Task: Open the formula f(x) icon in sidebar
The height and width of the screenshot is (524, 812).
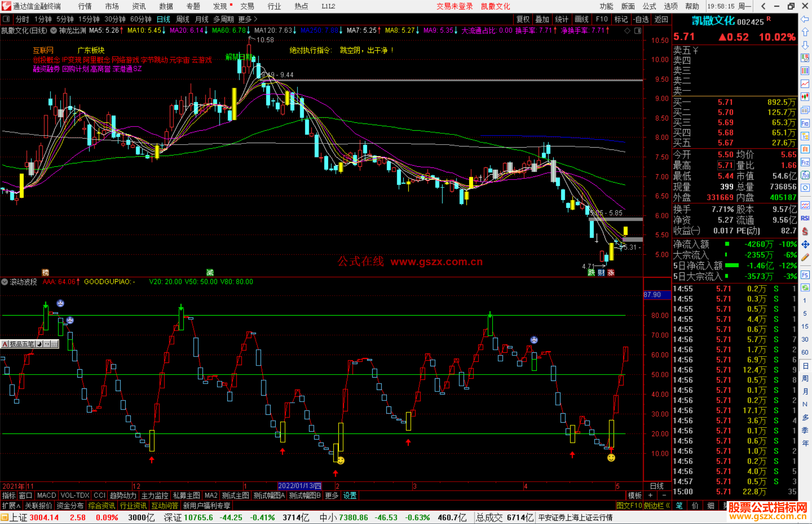Action: [805, 175]
